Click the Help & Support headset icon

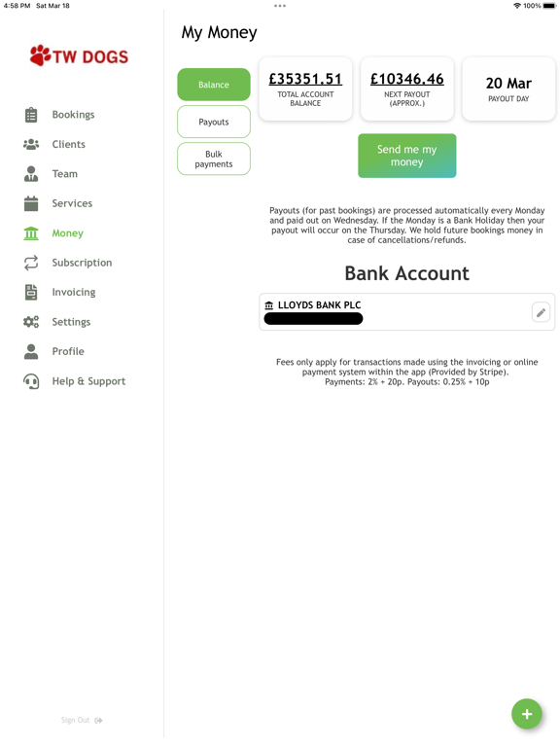pyautogui.click(x=31, y=381)
